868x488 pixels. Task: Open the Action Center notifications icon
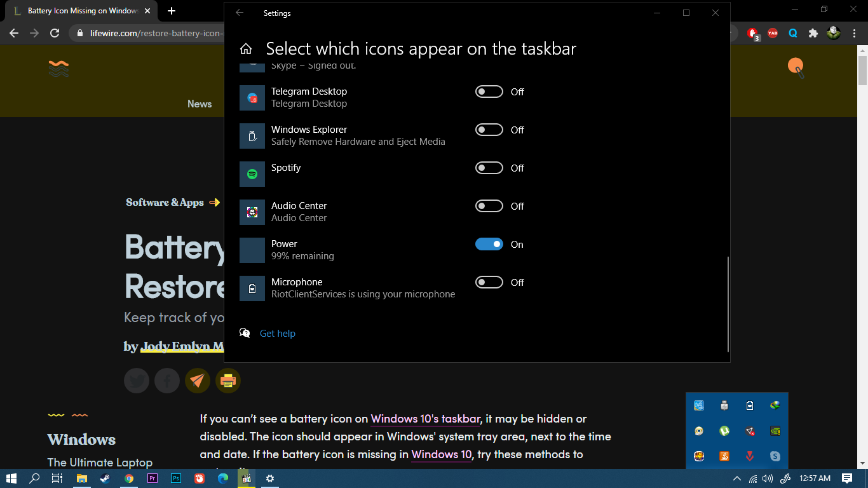coord(847,478)
